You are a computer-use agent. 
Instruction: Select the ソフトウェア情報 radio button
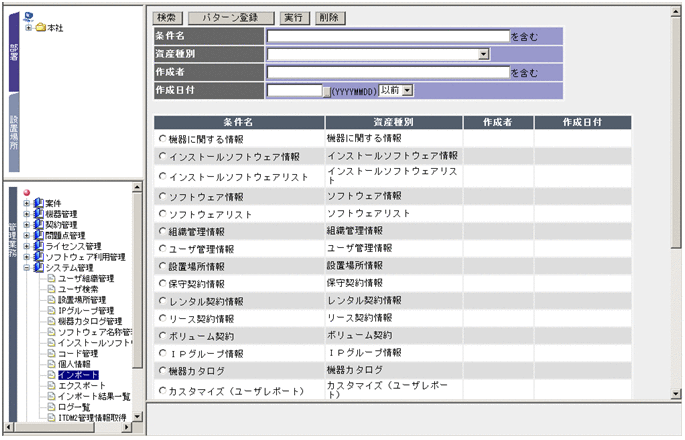[x=163, y=196]
